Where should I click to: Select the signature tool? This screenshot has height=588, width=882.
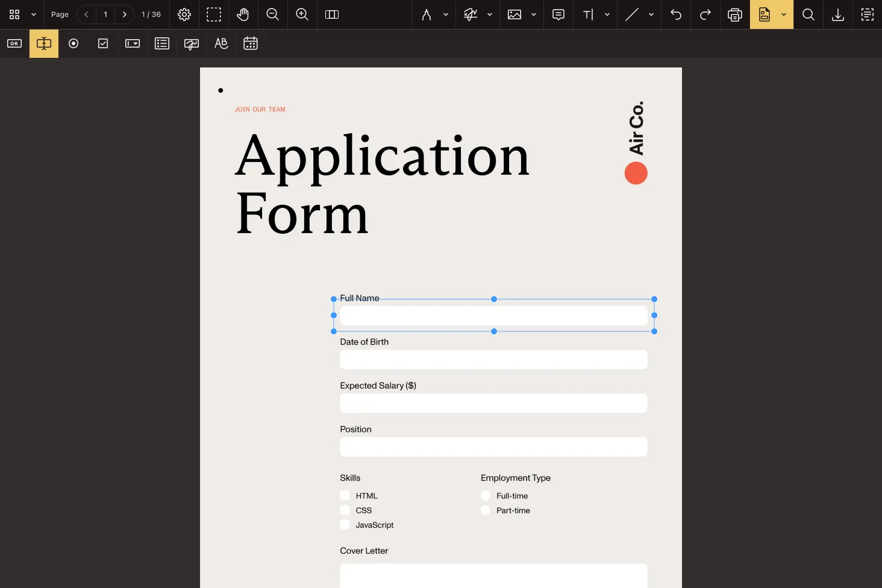471,14
